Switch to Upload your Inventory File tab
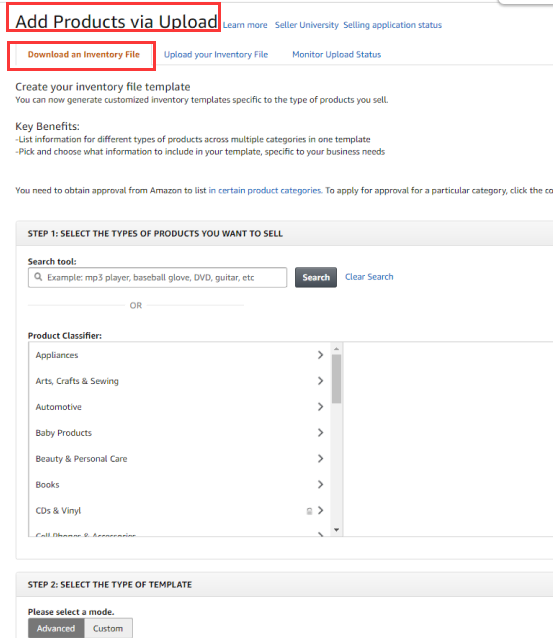Viewport: 553px width, 638px height. click(216, 55)
